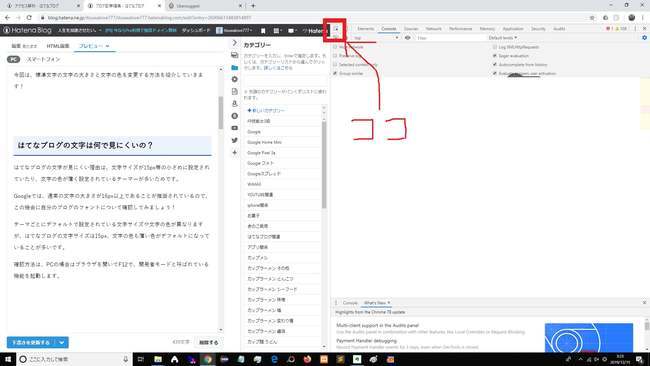The height and width of the screenshot is (366, 650).
Task: Click the bookmark icon in Hatena header
Action: point(263,31)
